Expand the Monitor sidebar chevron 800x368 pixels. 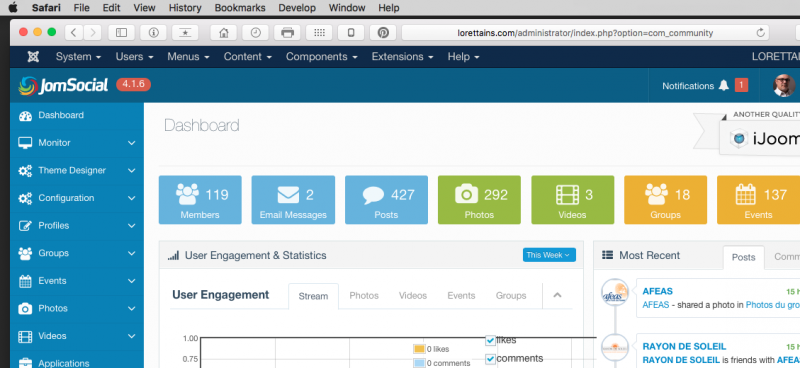tap(132, 143)
